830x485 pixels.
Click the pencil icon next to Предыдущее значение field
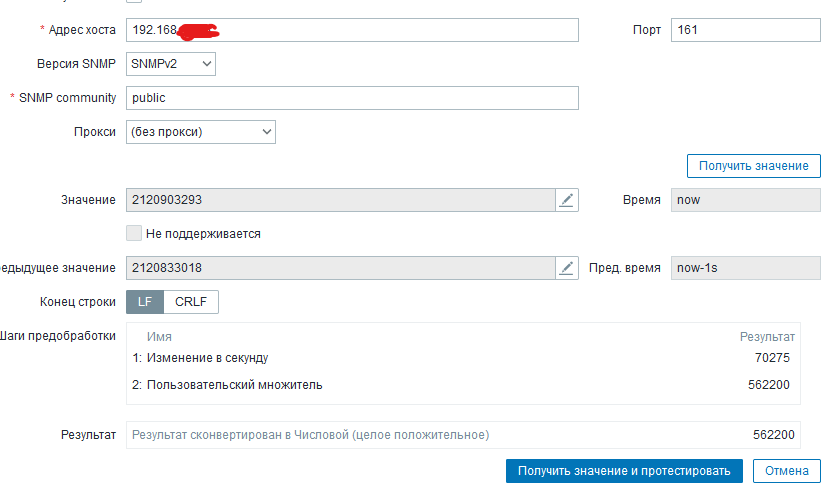pyautogui.click(x=567, y=268)
